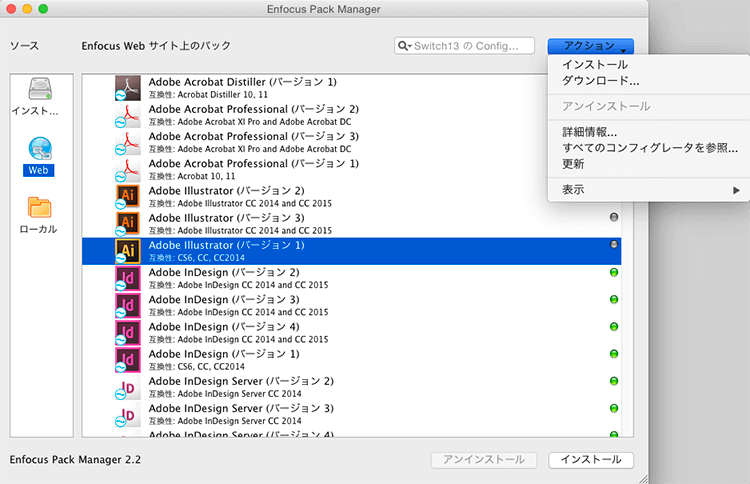Open the アクション dropdown button
750x484 pixels.
pyautogui.click(x=591, y=46)
